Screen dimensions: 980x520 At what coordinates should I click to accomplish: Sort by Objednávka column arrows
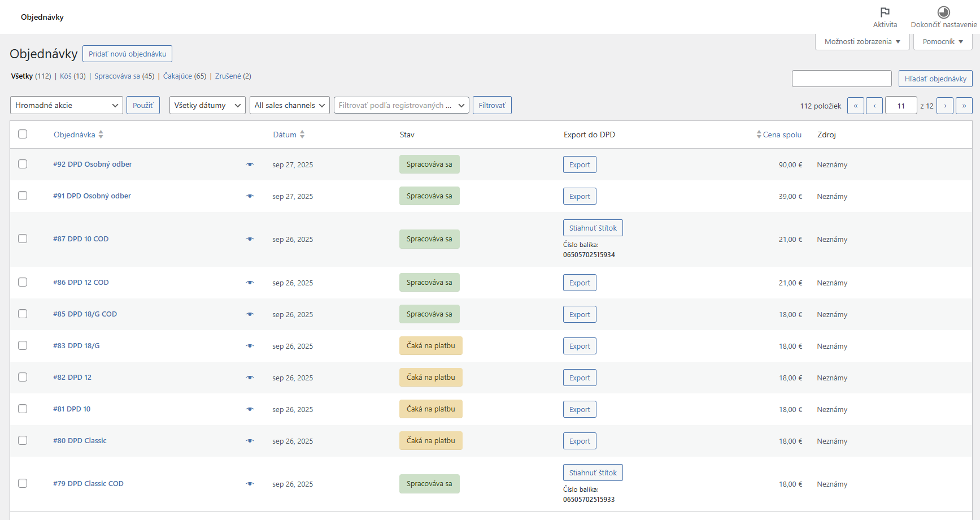click(x=101, y=135)
